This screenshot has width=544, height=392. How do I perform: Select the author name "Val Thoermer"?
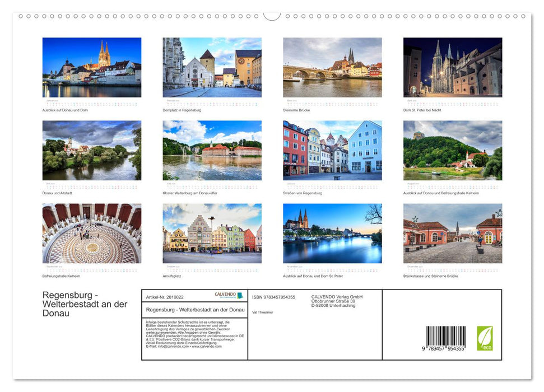click(x=262, y=312)
